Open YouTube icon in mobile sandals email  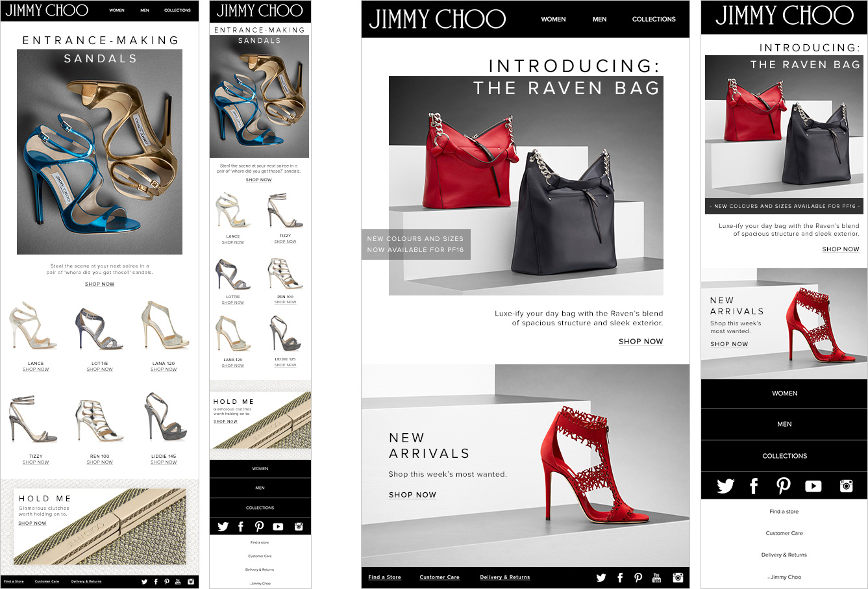click(278, 527)
